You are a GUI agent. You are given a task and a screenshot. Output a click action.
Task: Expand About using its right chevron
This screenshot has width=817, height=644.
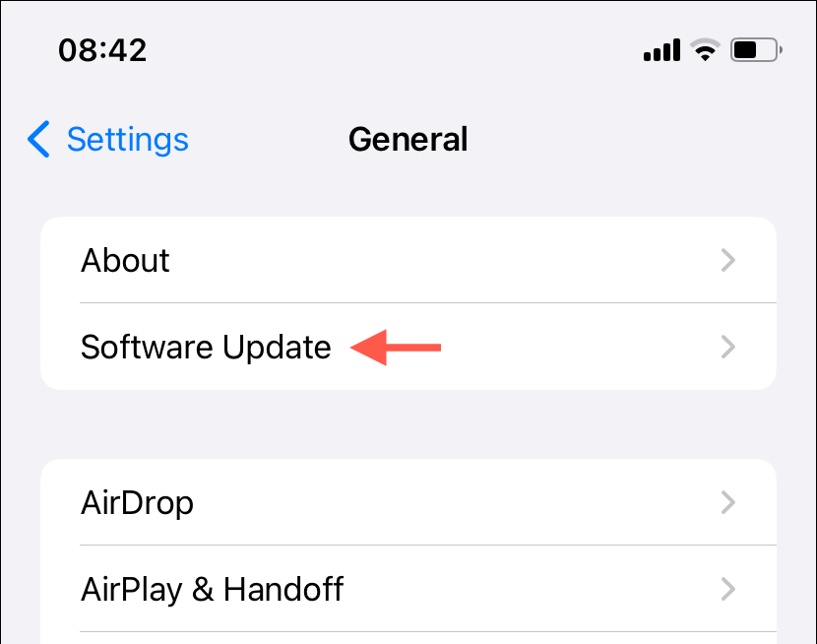pyautogui.click(x=727, y=260)
